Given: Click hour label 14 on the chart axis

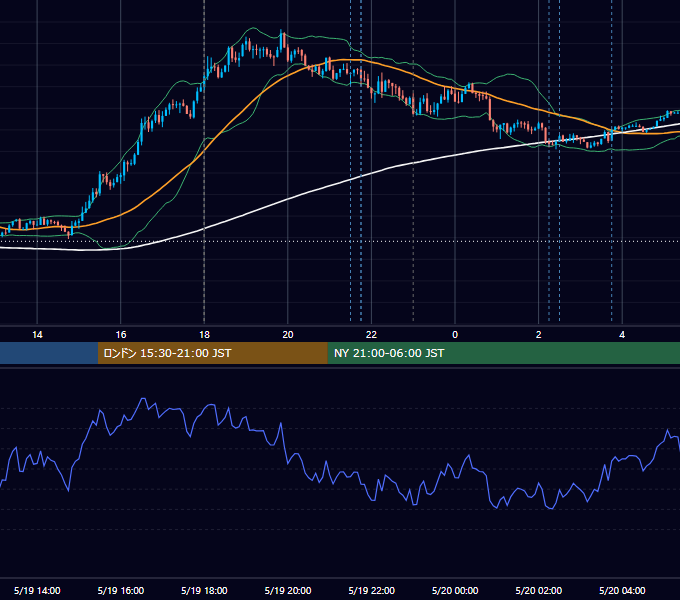Looking at the screenshot, I should coord(37,335).
